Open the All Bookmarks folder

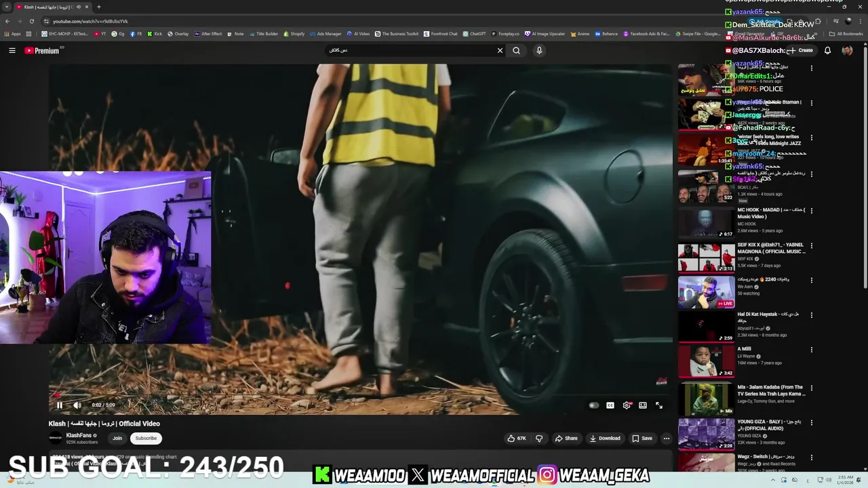pyautogui.click(x=846, y=34)
